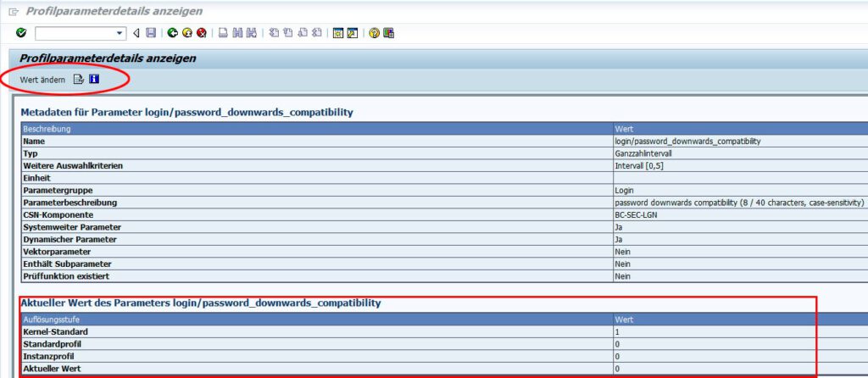
Task: Select value 0 of Standardprofil
Action: [617, 344]
